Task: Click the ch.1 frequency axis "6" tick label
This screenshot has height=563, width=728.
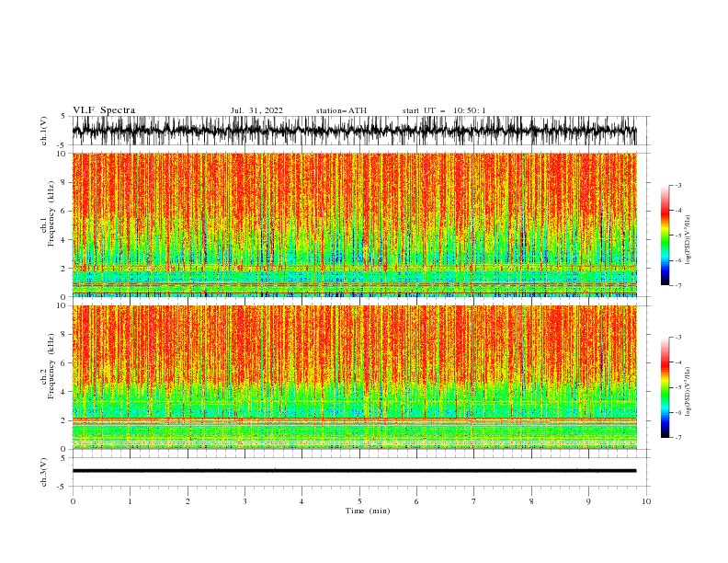Action: click(x=64, y=211)
